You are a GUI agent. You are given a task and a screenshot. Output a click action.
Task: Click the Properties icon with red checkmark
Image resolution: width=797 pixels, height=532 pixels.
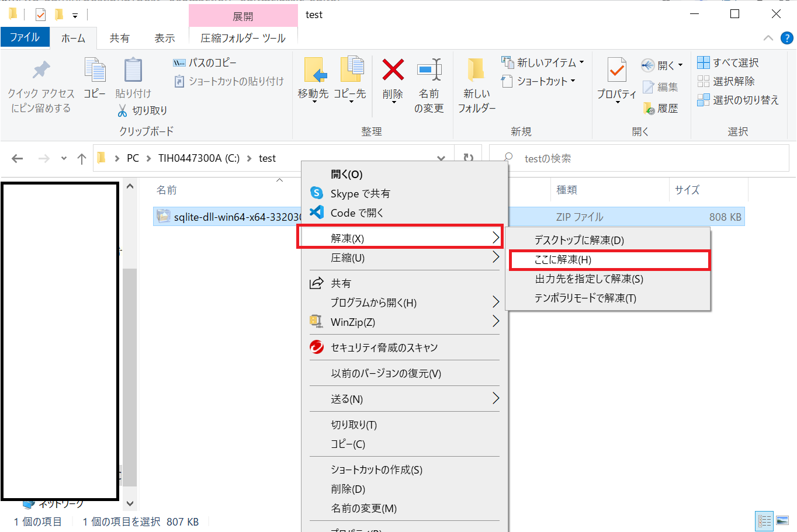[617, 71]
